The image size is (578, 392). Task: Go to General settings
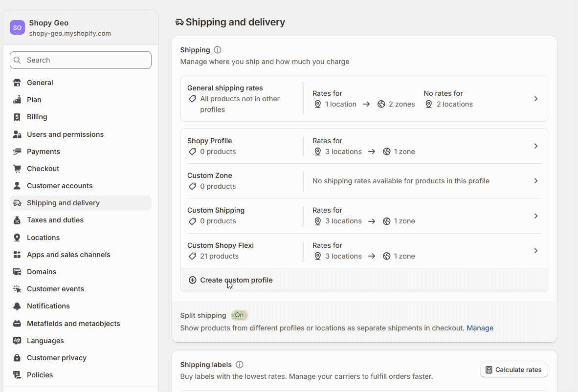(81, 83)
